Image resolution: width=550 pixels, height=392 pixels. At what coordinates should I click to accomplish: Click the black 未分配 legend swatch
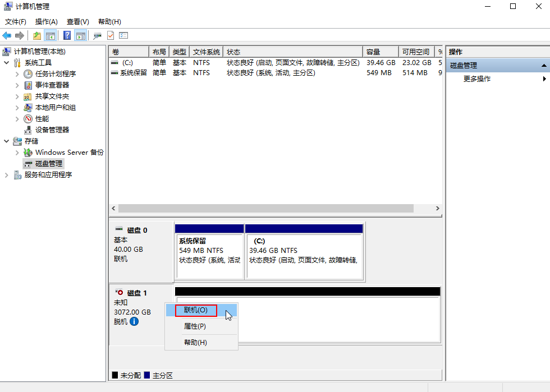[x=114, y=375]
